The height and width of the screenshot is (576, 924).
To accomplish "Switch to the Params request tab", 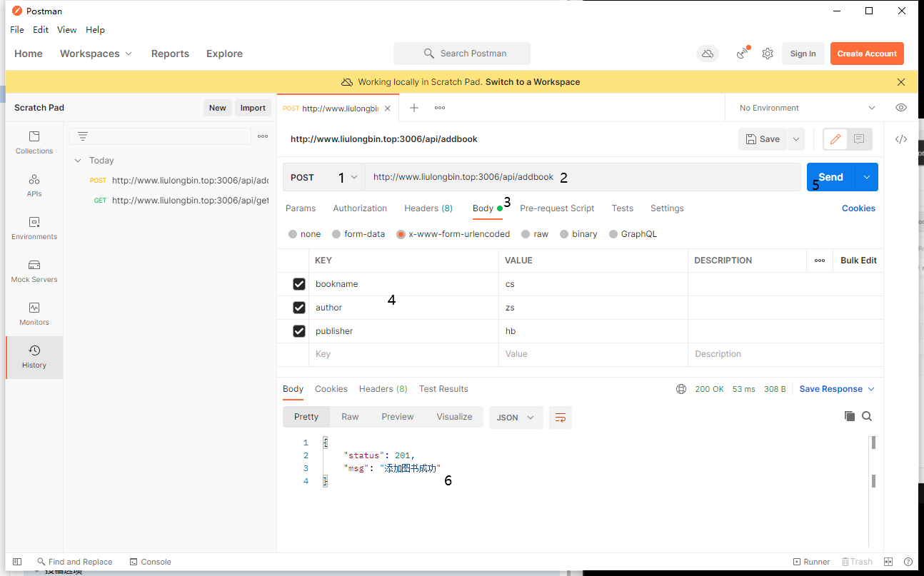I will (x=301, y=208).
